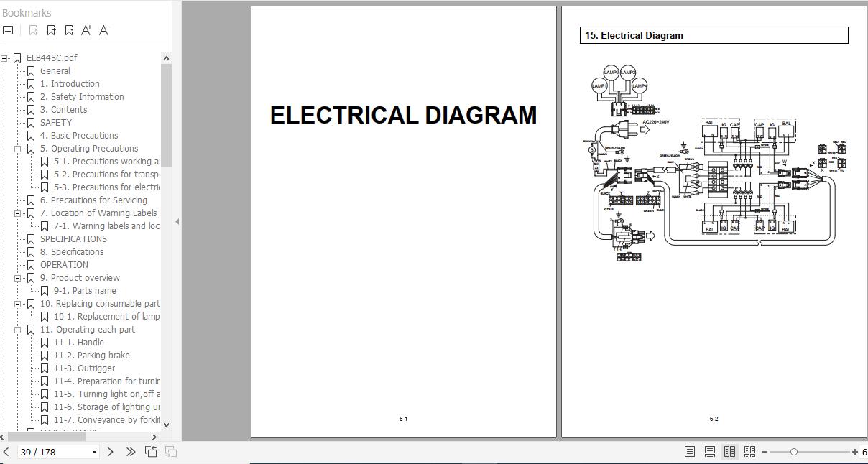Open the 8. Specifications bookmark
The width and height of the screenshot is (868, 464).
[72, 252]
